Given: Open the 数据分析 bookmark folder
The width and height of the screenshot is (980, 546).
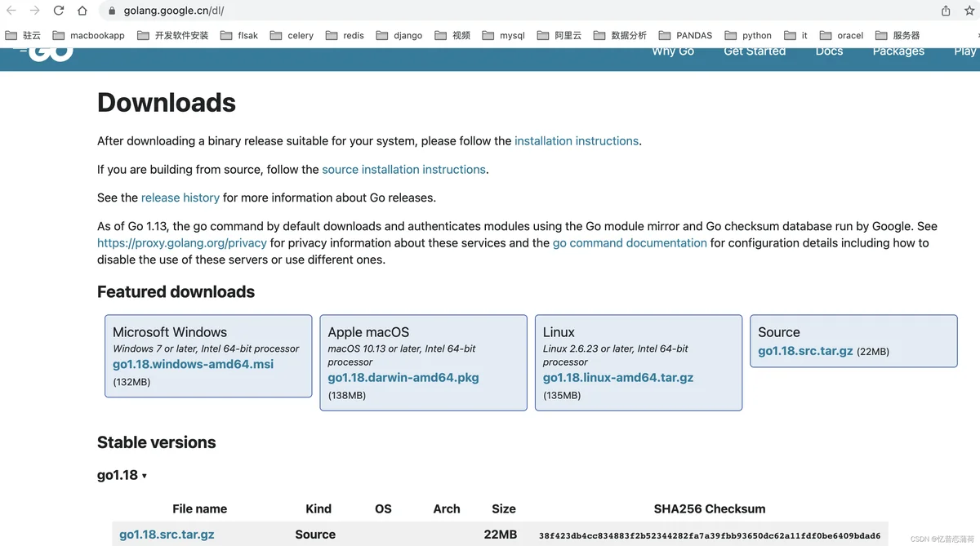Looking at the screenshot, I should point(620,35).
